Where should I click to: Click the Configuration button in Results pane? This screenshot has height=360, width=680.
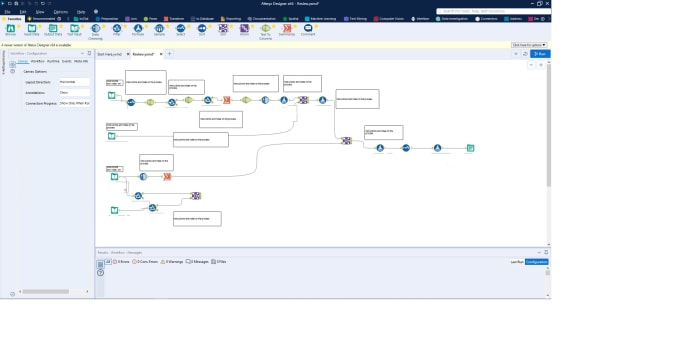coord(536,262)
